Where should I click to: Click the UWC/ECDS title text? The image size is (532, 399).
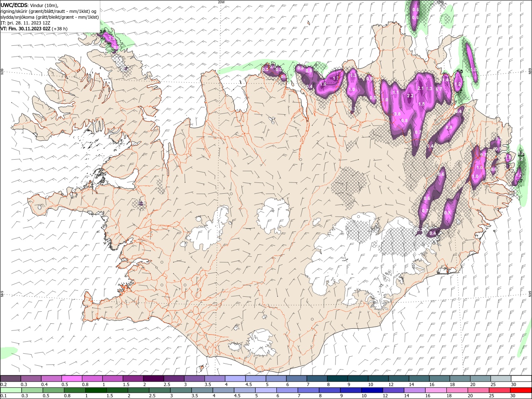point(14,5)
